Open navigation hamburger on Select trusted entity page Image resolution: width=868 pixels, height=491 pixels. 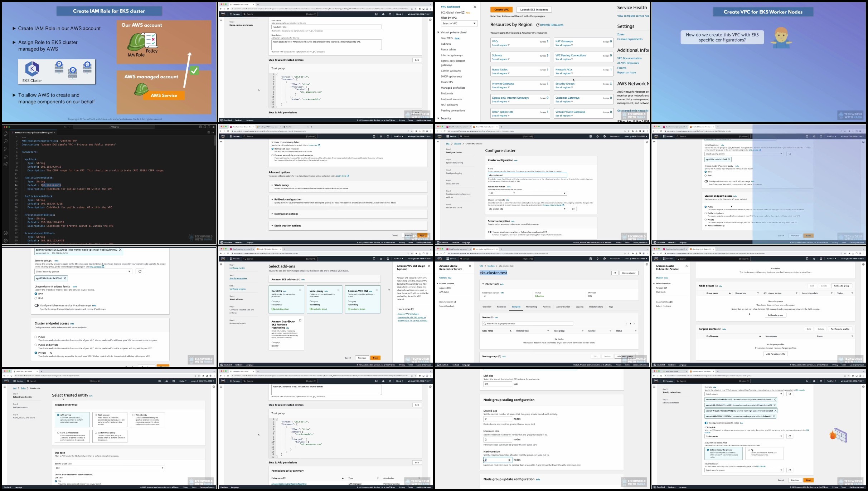click(x=4, y=387)
